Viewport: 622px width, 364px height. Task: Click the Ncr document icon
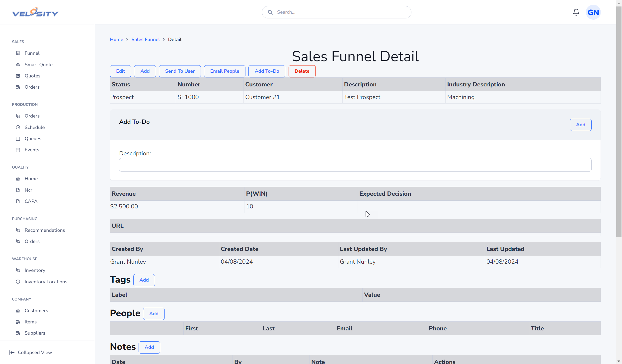point(18,190)
